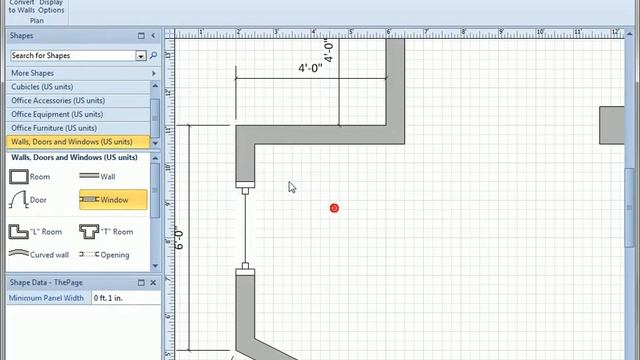Select the Room shape icon
Viewport: 640px width, 360px height.
pyautogui.click(x=19, y=177)
